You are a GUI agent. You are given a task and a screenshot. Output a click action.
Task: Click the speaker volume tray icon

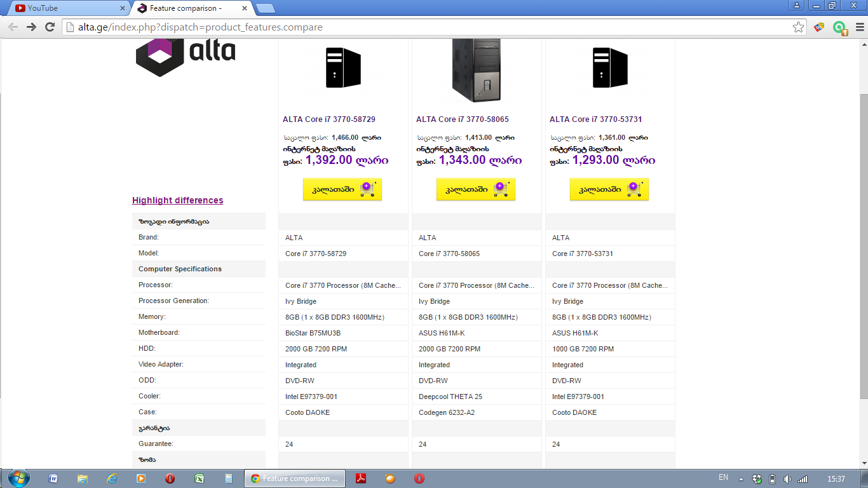787,478
